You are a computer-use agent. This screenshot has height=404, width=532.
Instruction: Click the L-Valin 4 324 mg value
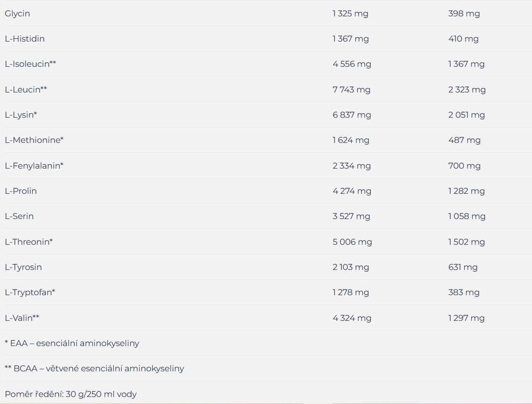click(352, 318)
